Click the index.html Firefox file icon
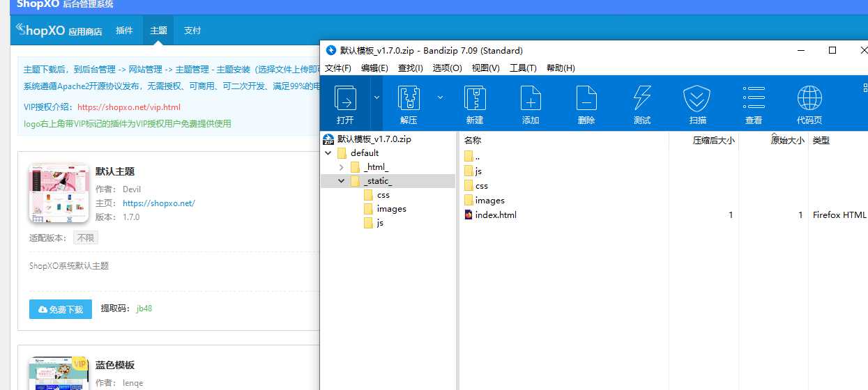868x390 pixels. (x=469, y=214)
